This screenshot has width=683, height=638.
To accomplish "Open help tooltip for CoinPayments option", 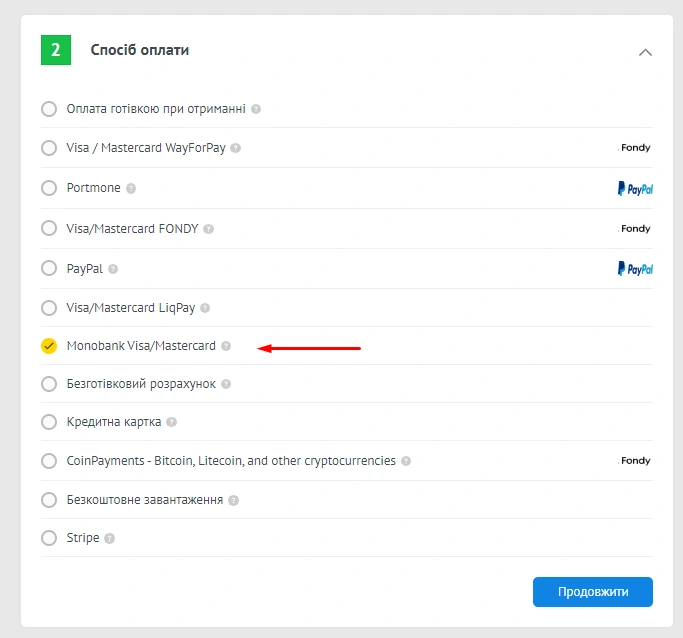I will click(x=406, y=461).
